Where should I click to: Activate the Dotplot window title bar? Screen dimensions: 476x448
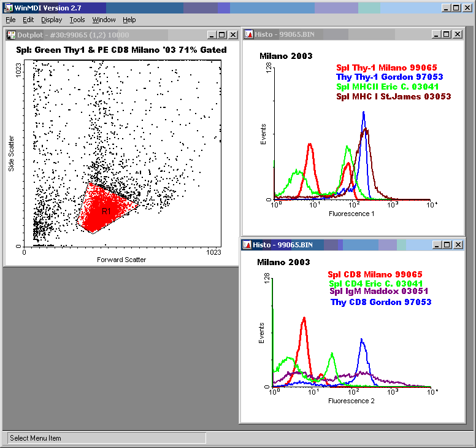click(x=110, y=35)
